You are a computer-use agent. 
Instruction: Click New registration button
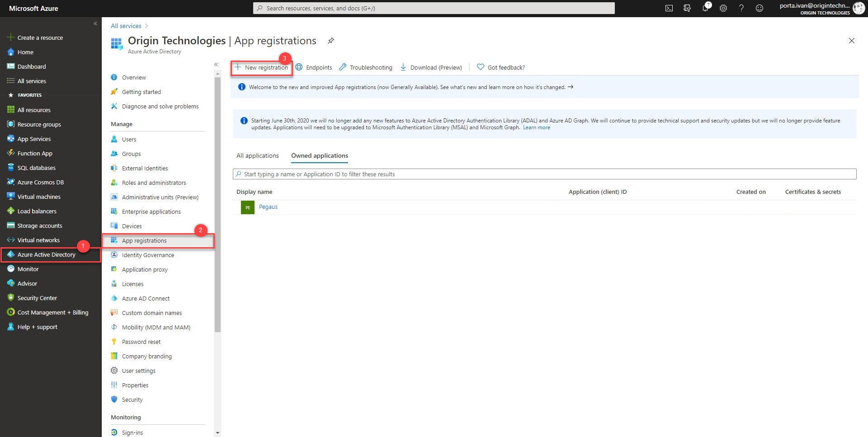[x=261, y=67]
